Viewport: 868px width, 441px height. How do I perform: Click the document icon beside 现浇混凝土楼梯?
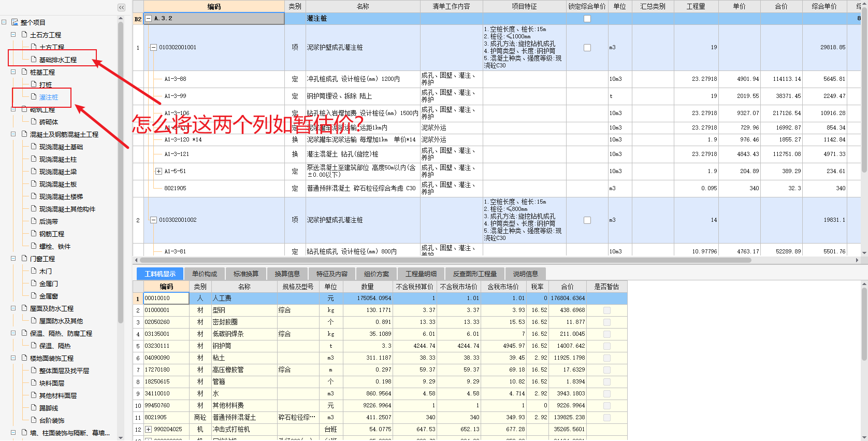[34, 196]
